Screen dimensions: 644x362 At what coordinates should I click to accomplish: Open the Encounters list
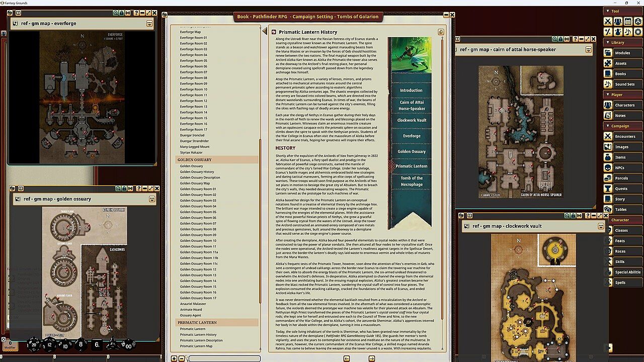[625, 136]
